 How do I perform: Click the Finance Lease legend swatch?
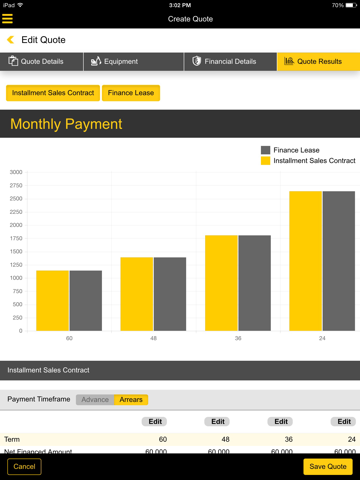[265, 150]
